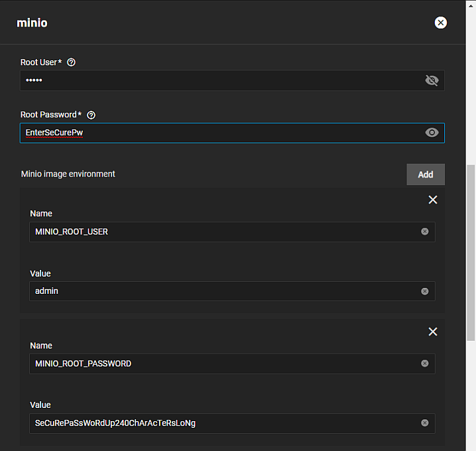Show the hidden Root User value
The width and height of the screenshot is (476, 451).
click(x=432, y=80)
